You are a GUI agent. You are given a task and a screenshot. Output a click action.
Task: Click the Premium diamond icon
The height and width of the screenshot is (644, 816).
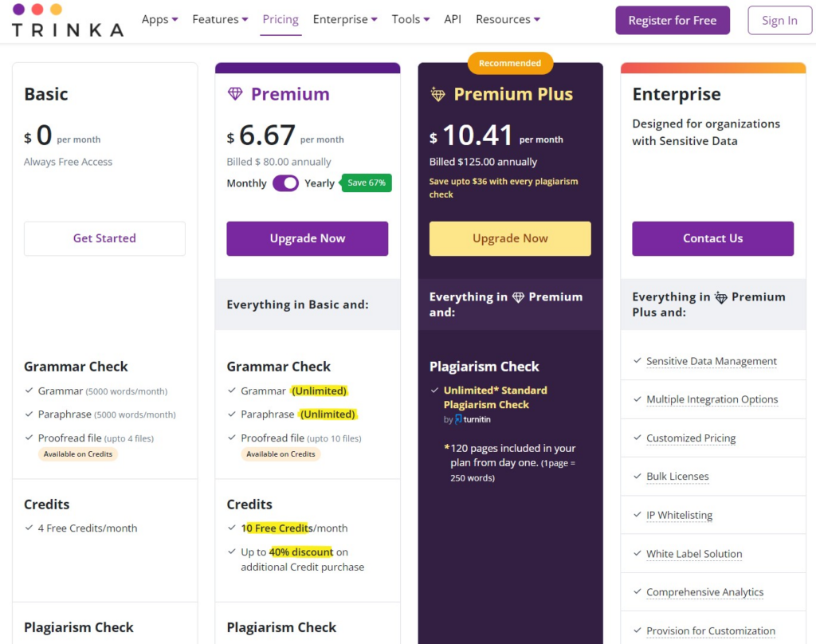(235, 94)
